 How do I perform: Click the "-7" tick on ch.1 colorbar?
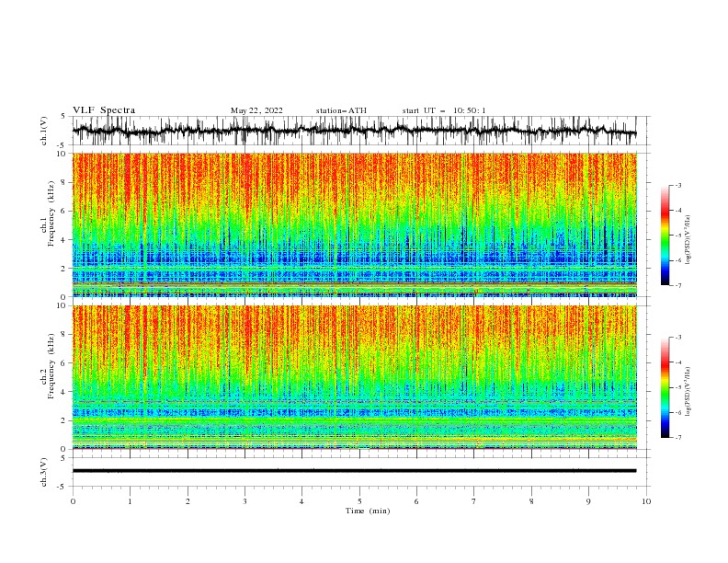click(x=678, y=285)
